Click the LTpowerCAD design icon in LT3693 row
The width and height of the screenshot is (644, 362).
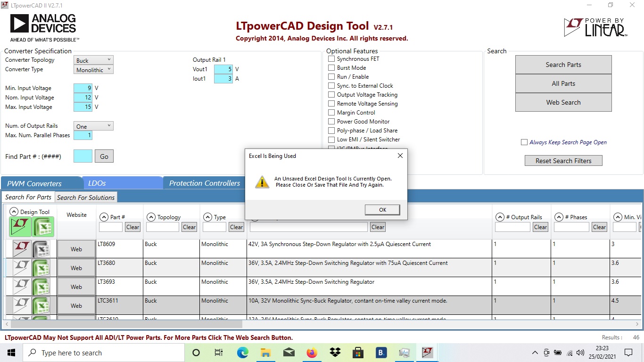pyautogui.click(x=21, y=287)
